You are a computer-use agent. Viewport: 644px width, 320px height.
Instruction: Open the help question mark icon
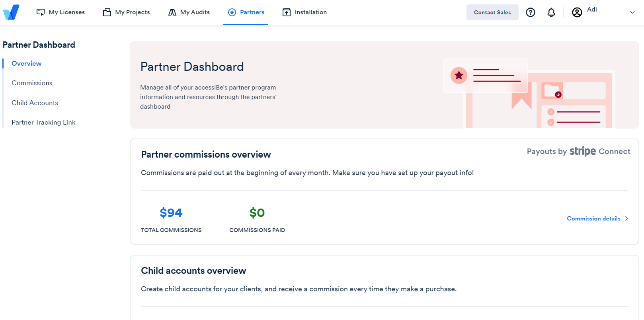(530, 12)
